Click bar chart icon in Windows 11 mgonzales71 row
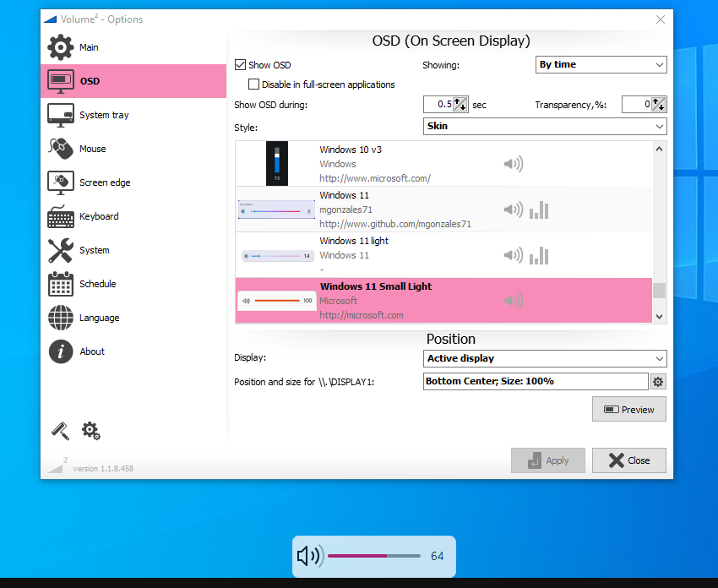The width and height of the screenshot is (718, 588). (539, 210)
